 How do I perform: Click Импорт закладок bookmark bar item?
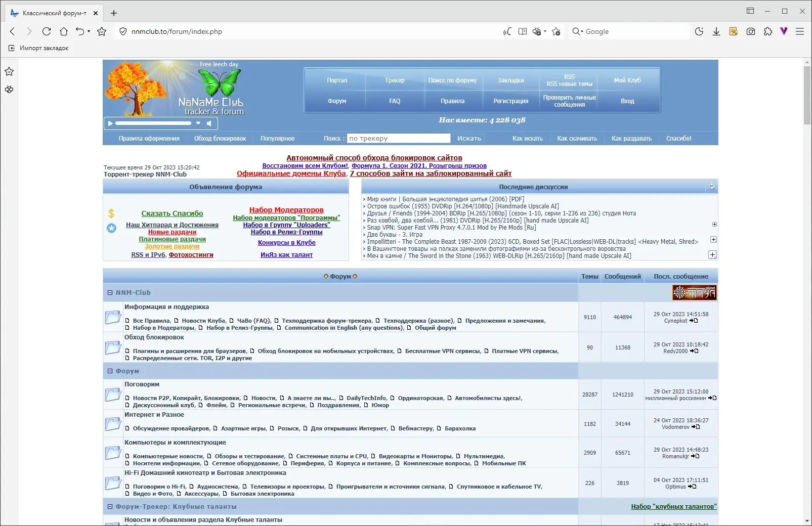[39, 48]
